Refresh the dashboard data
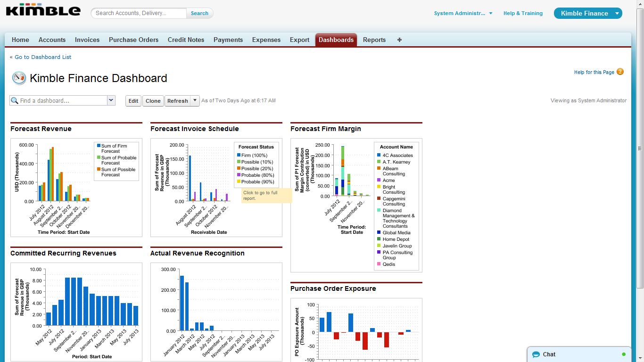The width and height of the screenshot is (644, 362). [x=178, y=101]
